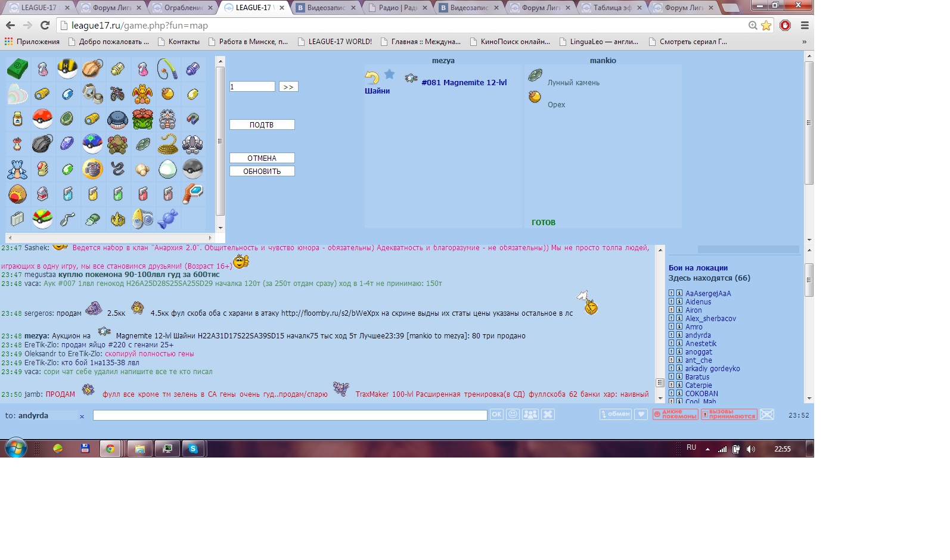Viewport: 950px width, 560px height.
Task: Select the white Pokemon egg item
Action: (167, 169)
